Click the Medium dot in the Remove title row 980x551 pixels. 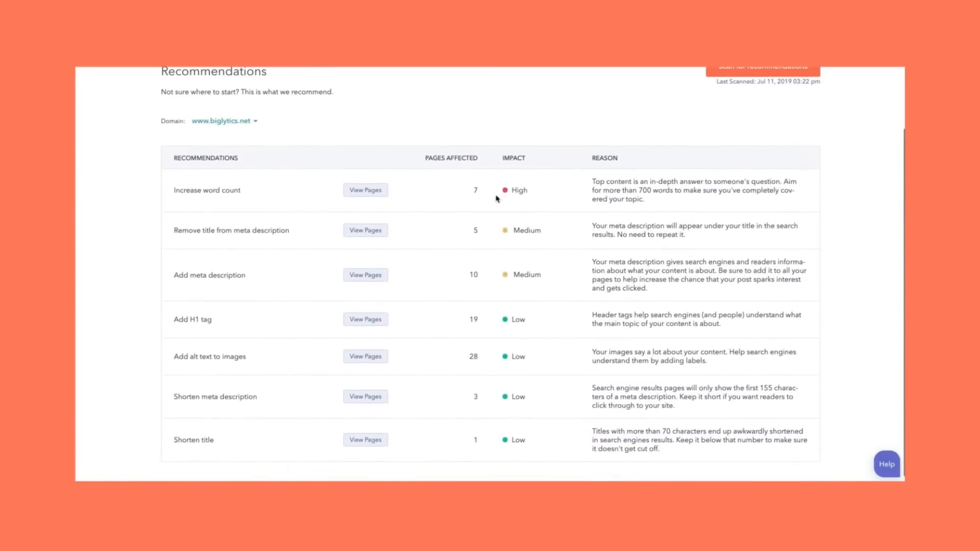click(x=505, y=231)
